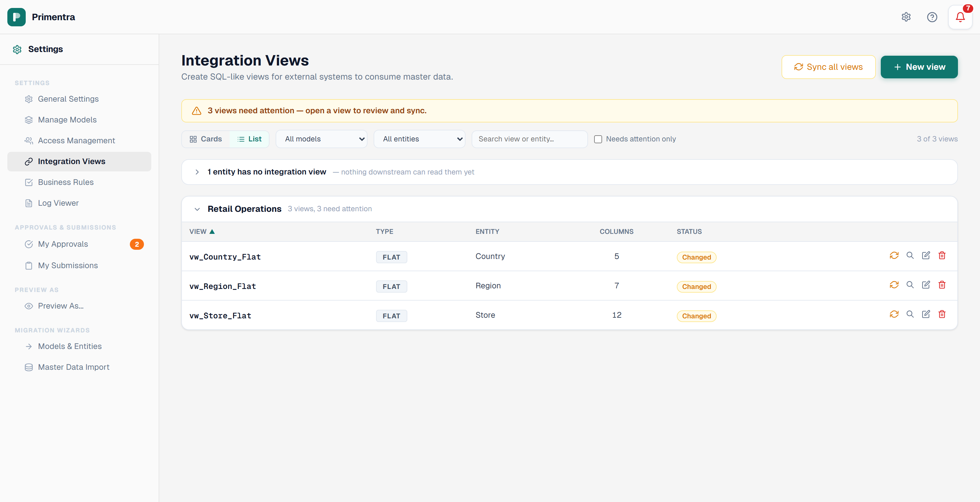Switch to List layout
Screen dimensions: 980x502
[x=249, y=139]
